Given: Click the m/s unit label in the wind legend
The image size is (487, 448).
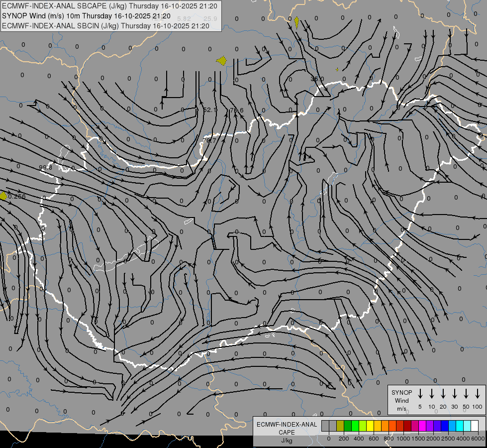Looking at the screenshot, I should click(x=401, y=409).
